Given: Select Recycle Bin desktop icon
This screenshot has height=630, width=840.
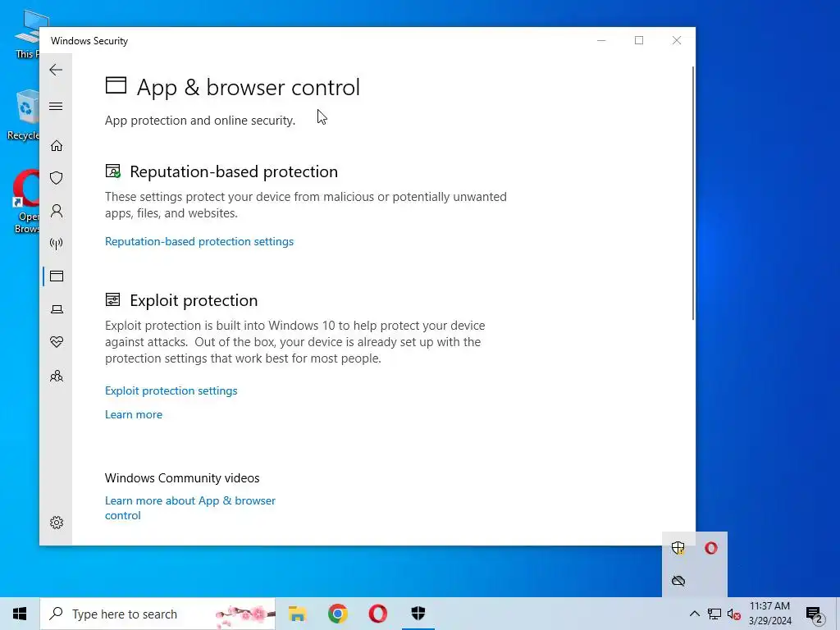Looking at the screenshot, I should 24,115.
